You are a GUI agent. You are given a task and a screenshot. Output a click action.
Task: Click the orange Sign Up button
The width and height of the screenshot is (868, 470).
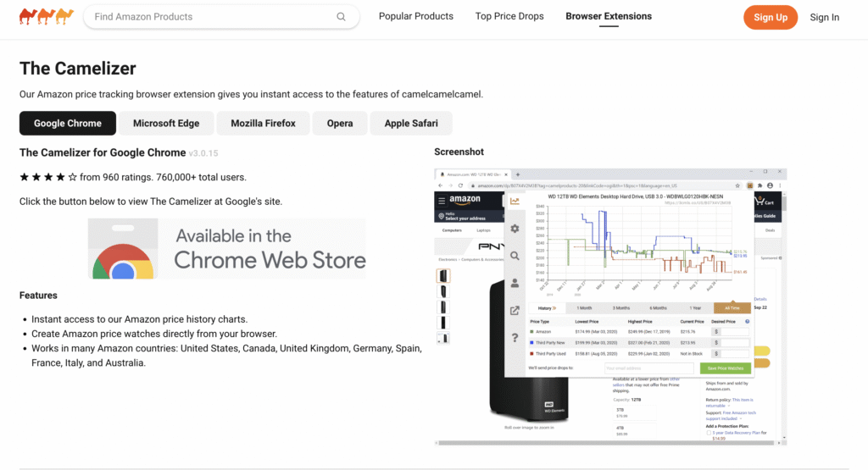[770, 17]
